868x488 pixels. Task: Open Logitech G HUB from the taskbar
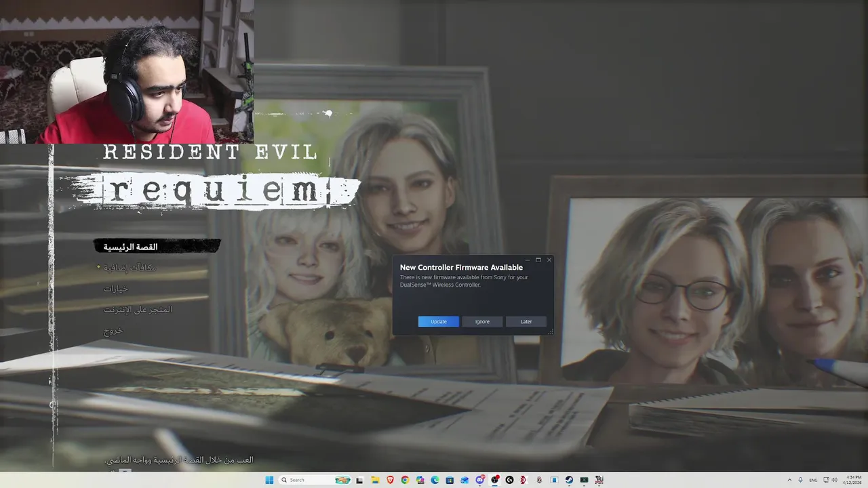509,480
